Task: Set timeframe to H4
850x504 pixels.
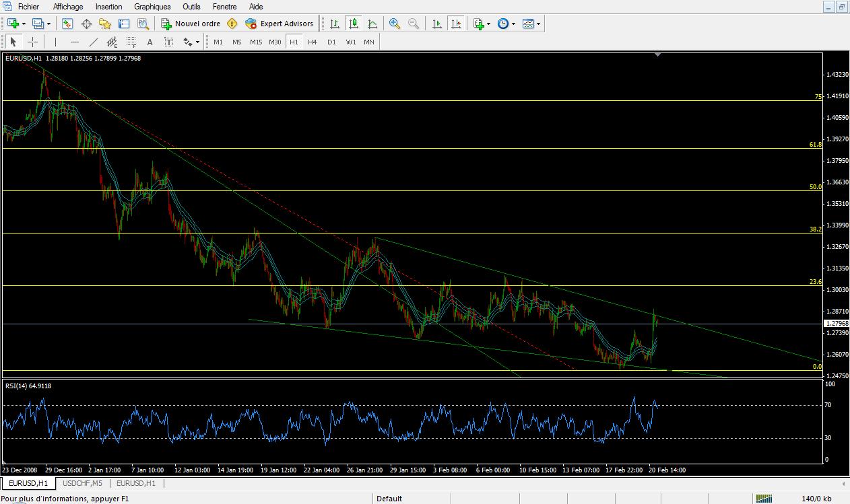Action: pyautogui.click(x=312, y=42)
